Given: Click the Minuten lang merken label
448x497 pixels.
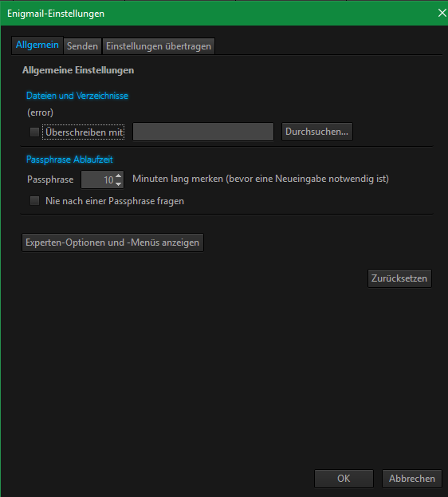Looking at the screenshot, I should pyautogui.click(x=261, y=179).
